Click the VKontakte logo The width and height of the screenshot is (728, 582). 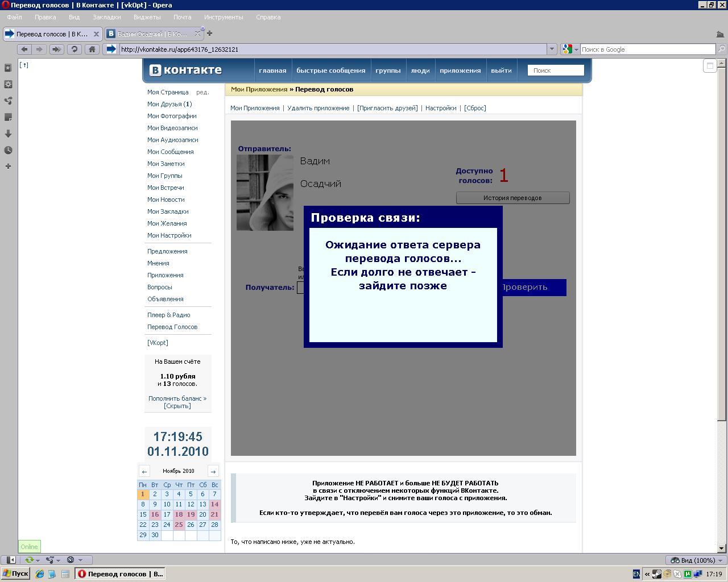point(185,70)
